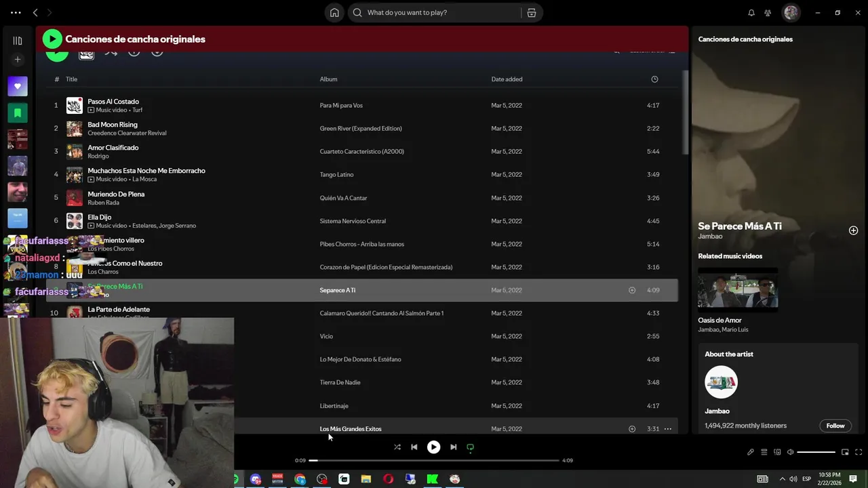Open Se Parece Más A Ti title link
Image resolution: width=868 pixels, height=488 pixels.
point(740,226)
